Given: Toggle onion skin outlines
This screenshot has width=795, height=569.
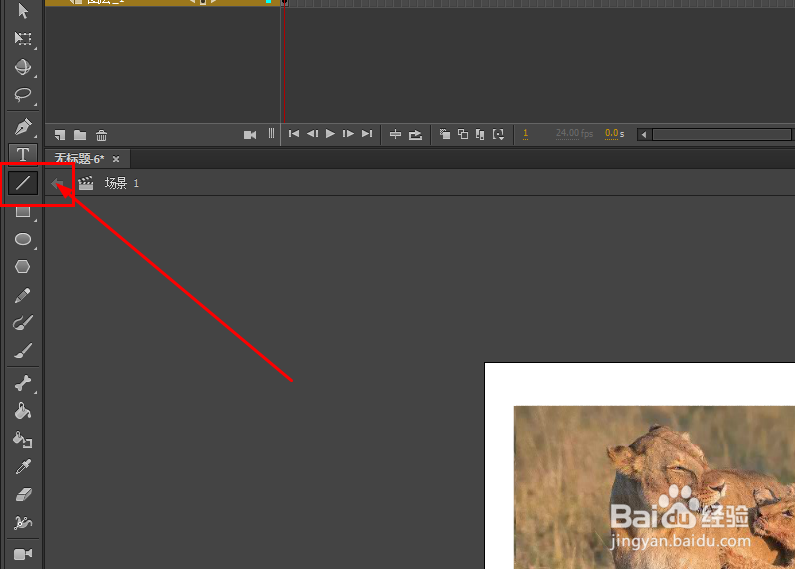Looking at the screenshot, I should pyautogui.click(x=463, y=134).
